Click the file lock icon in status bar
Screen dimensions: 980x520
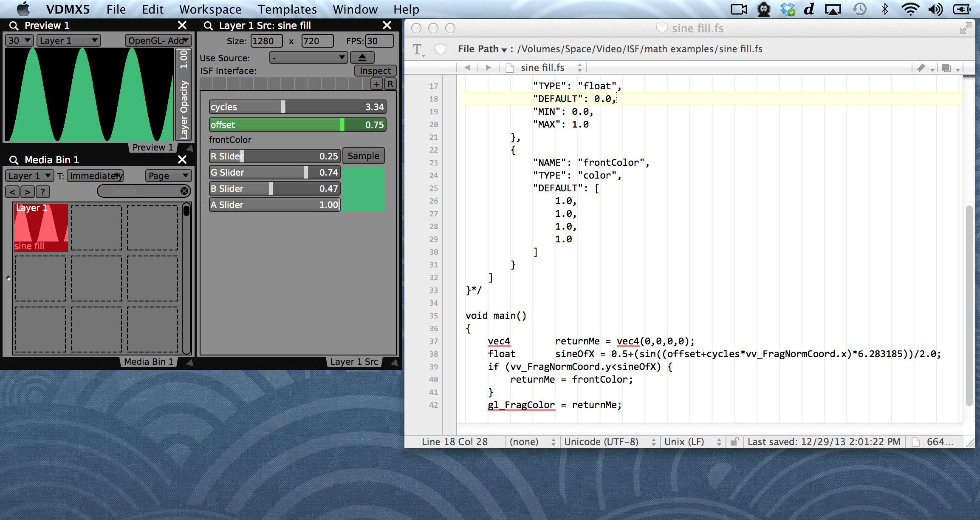pos(734,442)
